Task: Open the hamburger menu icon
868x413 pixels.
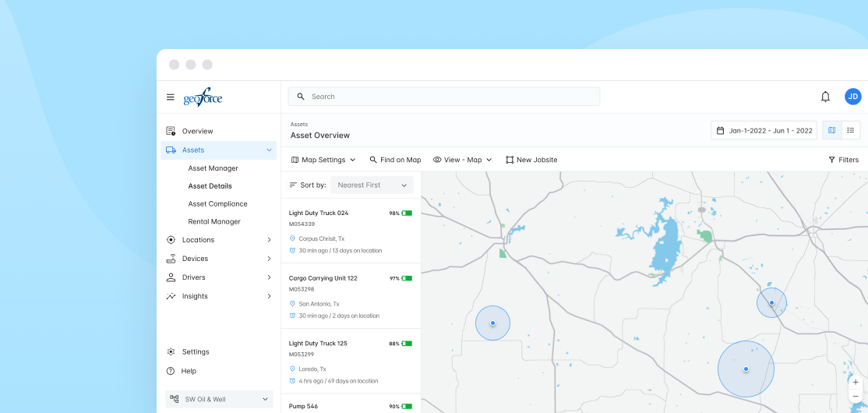Action: [x=170, y=97]
